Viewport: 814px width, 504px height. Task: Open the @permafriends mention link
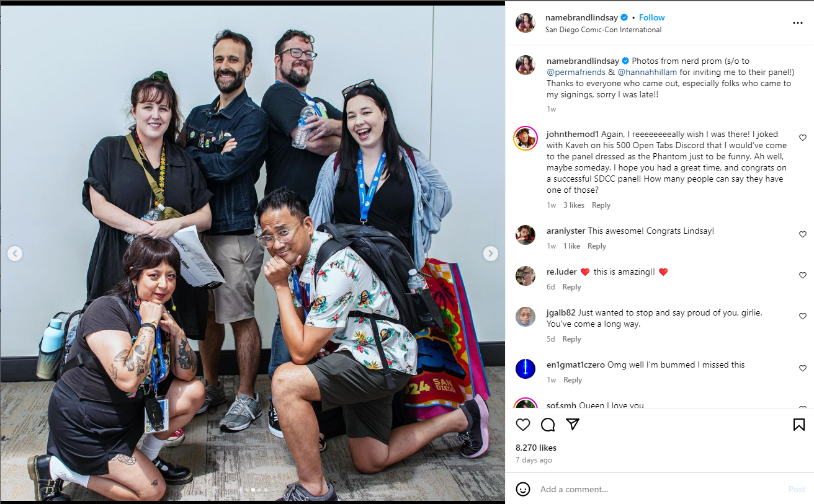point(576,72)
